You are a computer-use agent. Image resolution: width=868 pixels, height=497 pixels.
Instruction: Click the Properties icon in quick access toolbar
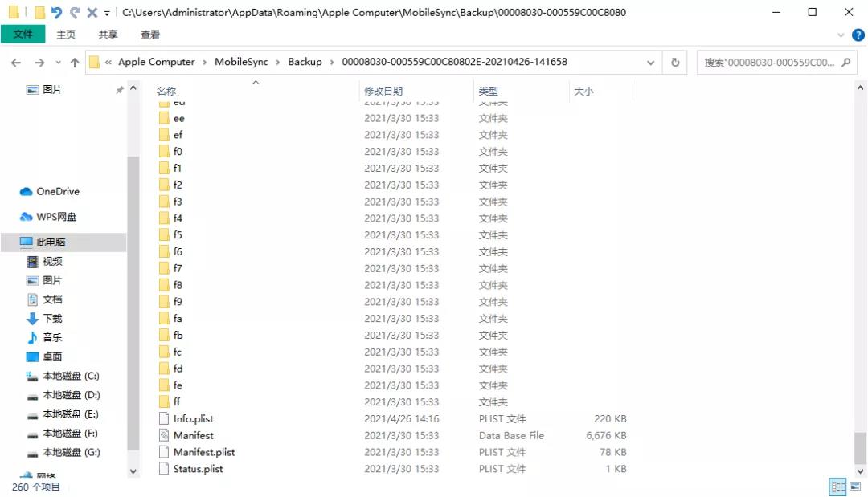click(11, 12)
